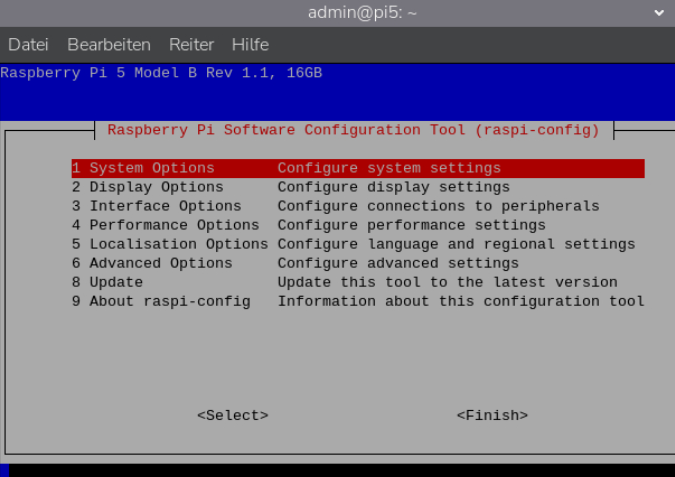Open the Hilfe menu
The height and width of the screenshot is (477, 675).
point(250,45)
